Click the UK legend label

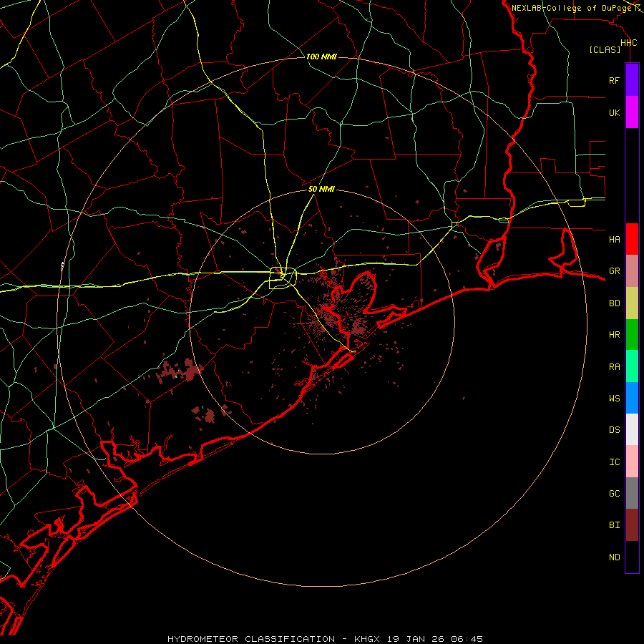pos(615,112)
